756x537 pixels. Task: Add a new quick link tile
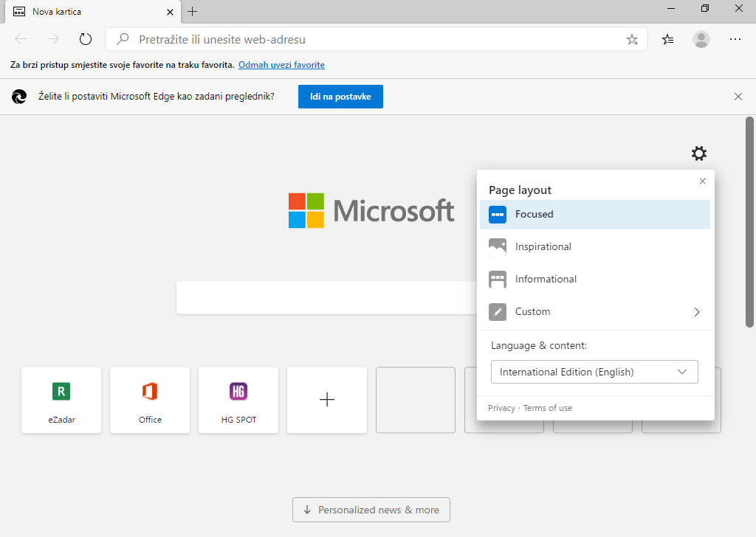tap(327, 400)
